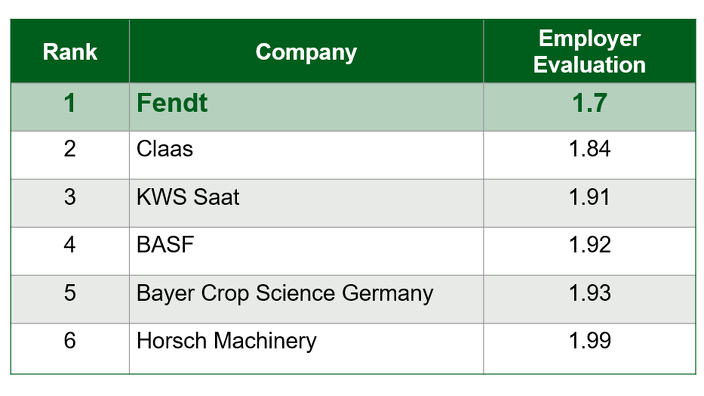Click the 1.93 evaluation value
This screenshot has width=704, height=396.
[590, 299]
